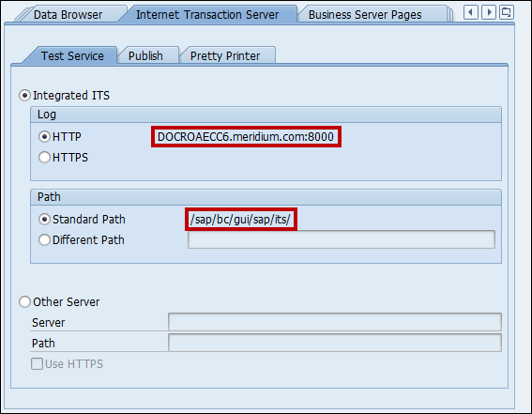The height and width of the screenshot is (414, 532).
Task: Switch to the Data Browser tab
Action: [68, 15]
